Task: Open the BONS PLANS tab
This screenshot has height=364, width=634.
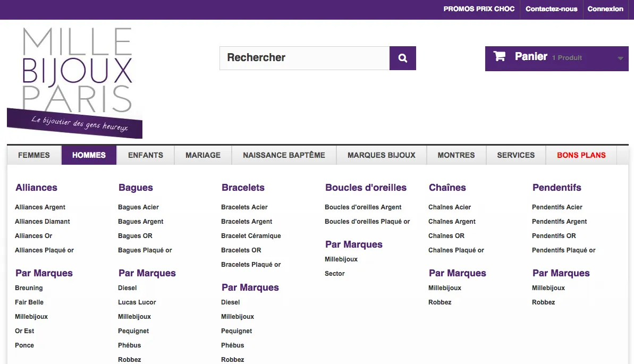Action: (x=581, y=155)
